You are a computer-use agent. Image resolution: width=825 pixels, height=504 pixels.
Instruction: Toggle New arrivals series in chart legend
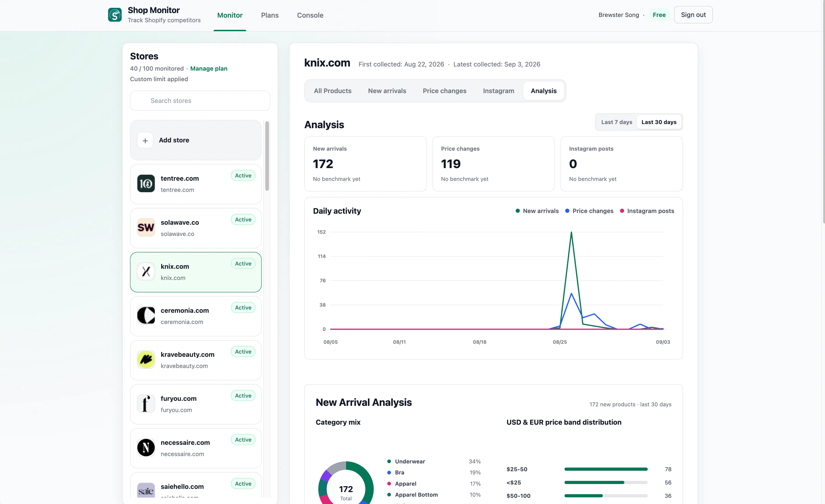537,211
